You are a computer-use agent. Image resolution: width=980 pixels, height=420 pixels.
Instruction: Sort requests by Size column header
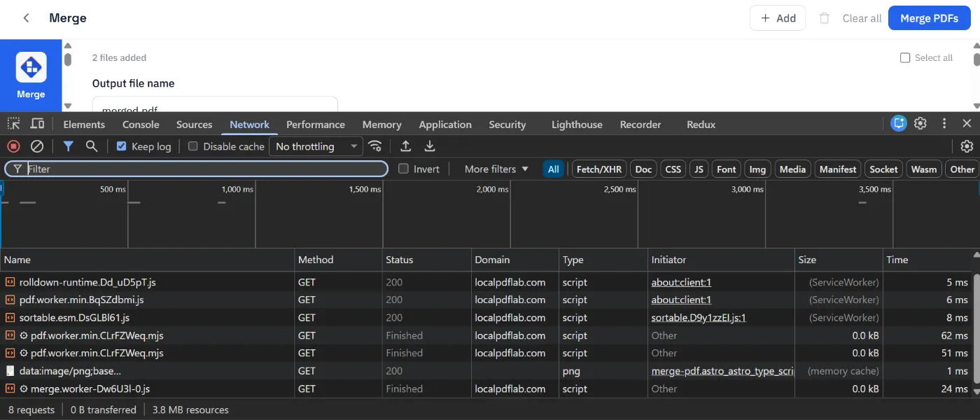[x=839, y=260]
